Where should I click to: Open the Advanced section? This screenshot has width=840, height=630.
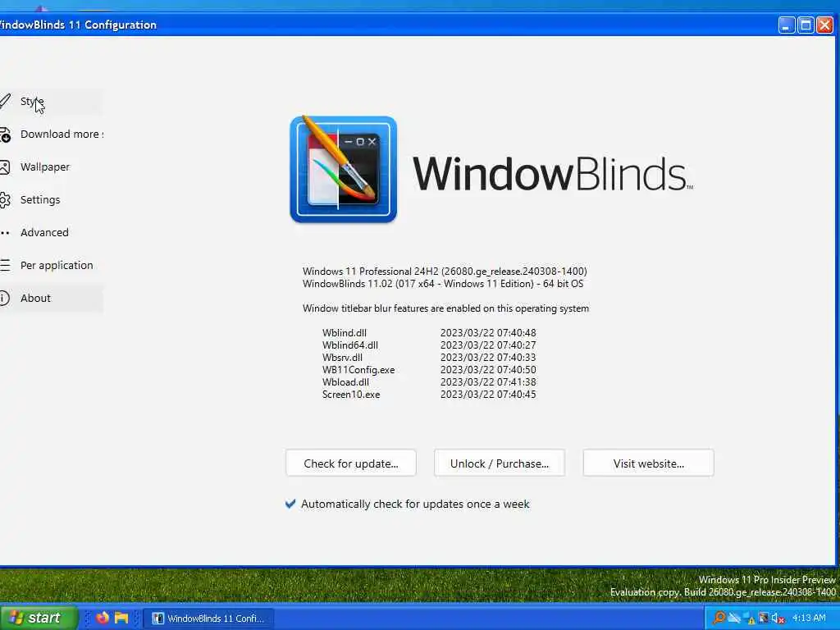[51, 232]
